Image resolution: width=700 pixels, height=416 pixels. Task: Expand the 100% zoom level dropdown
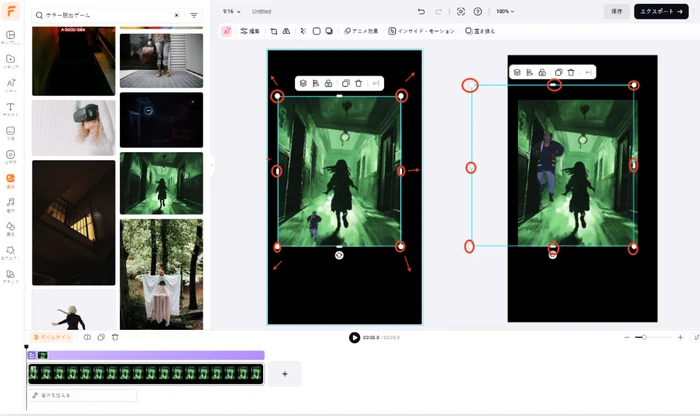click(x=507, y=11)
